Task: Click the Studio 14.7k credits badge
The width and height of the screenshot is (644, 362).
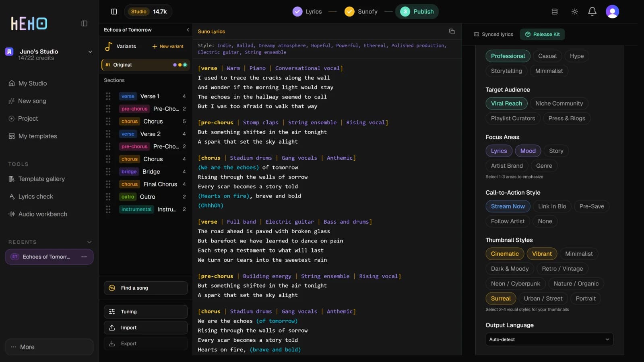Action: pos(148,12)
